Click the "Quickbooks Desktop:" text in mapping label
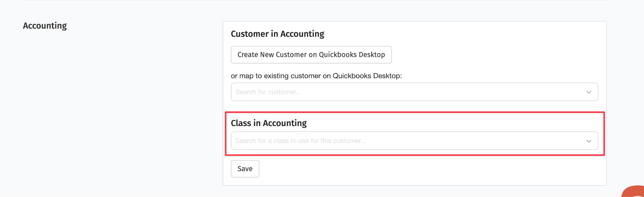This screenshot has height=197, width=644. click(x=367, y=76)
